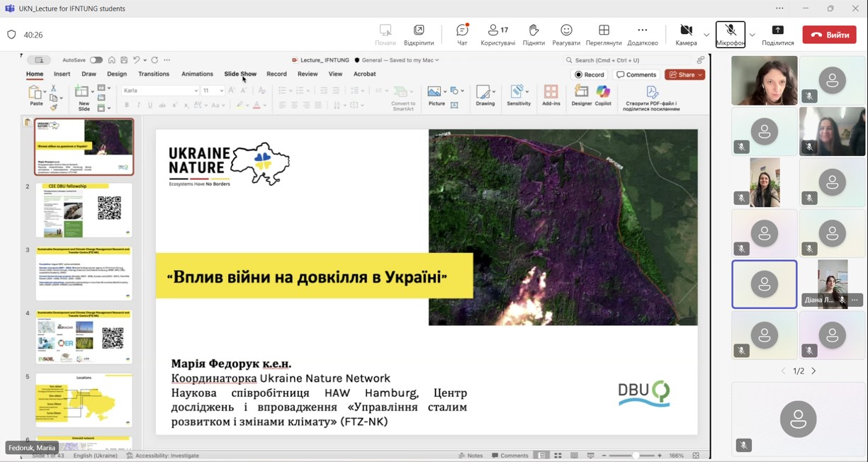The height and width of the screenshot is (462, 868).
Task: Open the Додатково more actions menu
Action: tap(642, 34)
